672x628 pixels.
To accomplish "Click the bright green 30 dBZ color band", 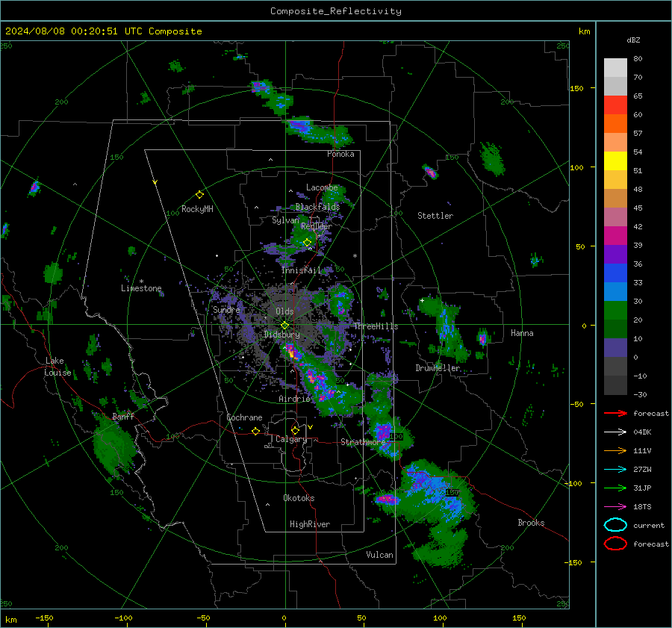I will point(615,310).
